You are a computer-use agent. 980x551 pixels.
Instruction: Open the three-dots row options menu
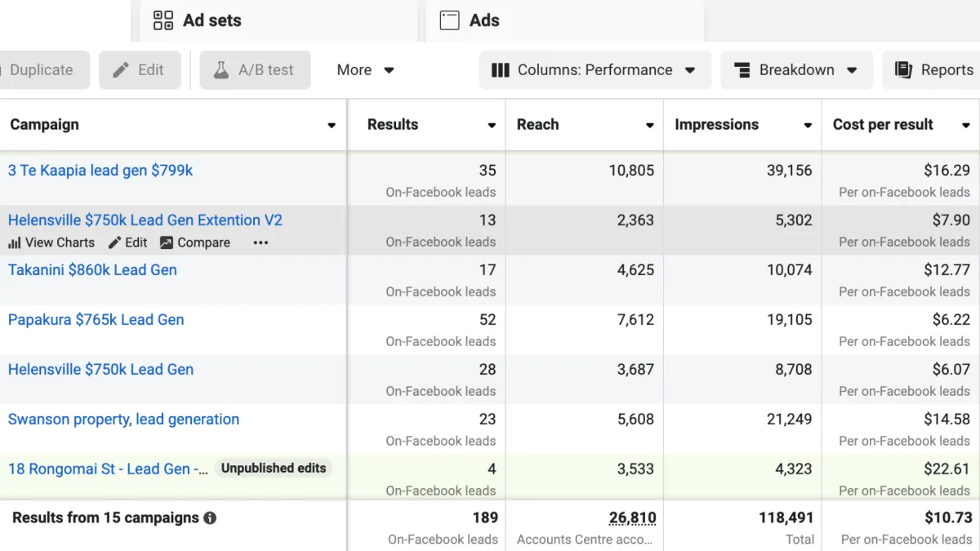point(261,242)
